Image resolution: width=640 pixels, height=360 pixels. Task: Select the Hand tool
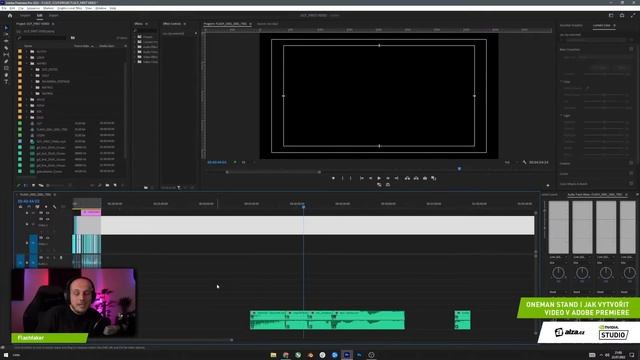point(6,75)
